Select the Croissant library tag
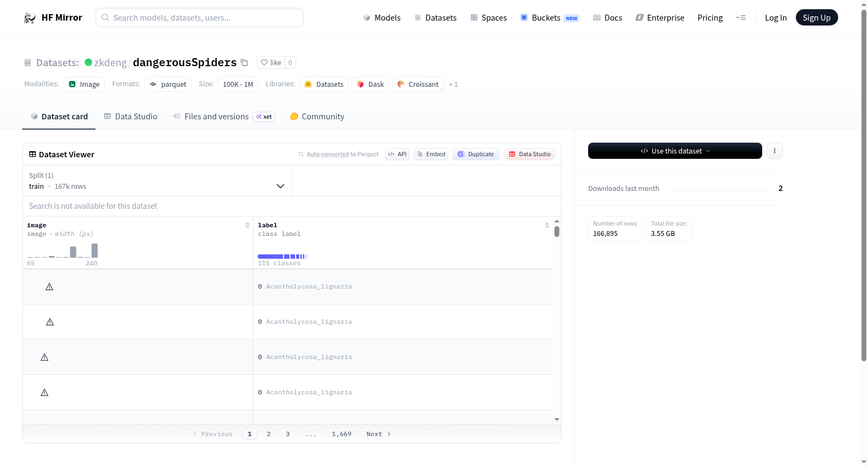The image size is (868, 467). pos(418,84)
